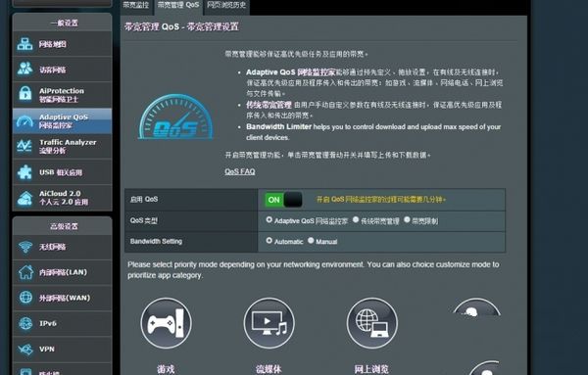Open the 网络地图 network map icon
This screenshot has height=375, width=588.
pyautogui.click(x=24, y=44)
